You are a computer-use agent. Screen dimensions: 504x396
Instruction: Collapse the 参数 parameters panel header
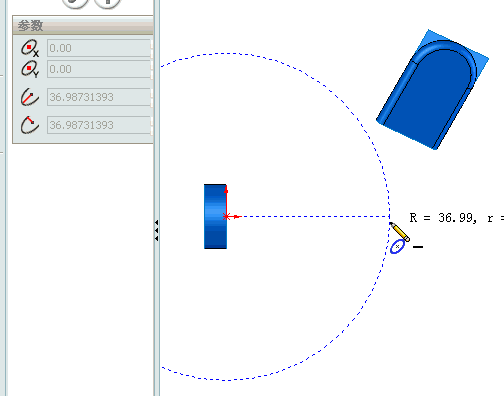tap(83, 25)
